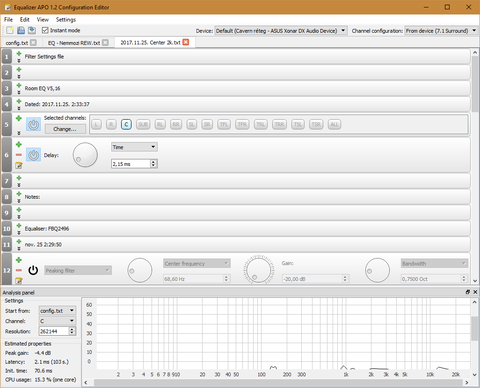Add a filter after the Selected channels row
480x388 pixels.
coord(19,118)
